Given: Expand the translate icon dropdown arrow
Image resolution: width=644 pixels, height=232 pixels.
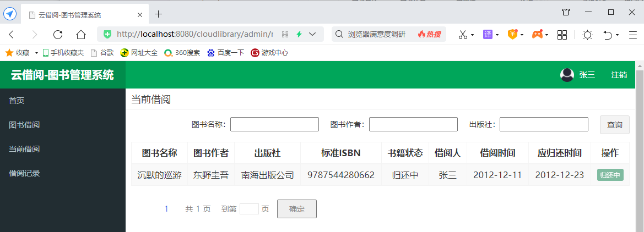Looking at the screenshot, I should (497, 35).
